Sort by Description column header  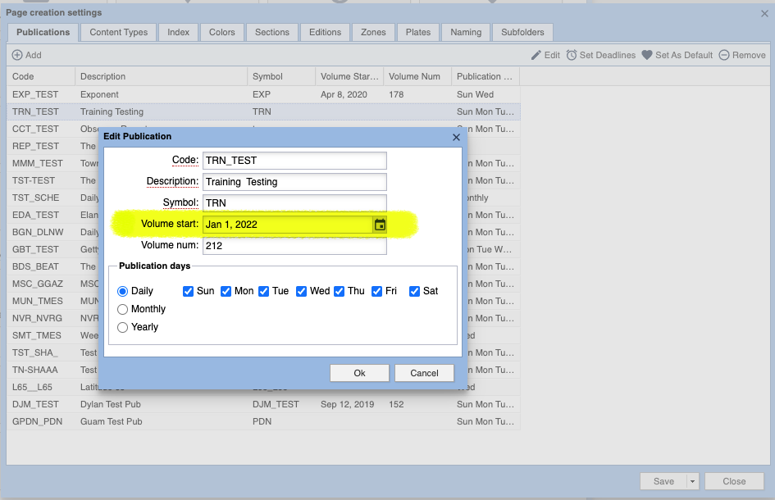click(161, 77)
